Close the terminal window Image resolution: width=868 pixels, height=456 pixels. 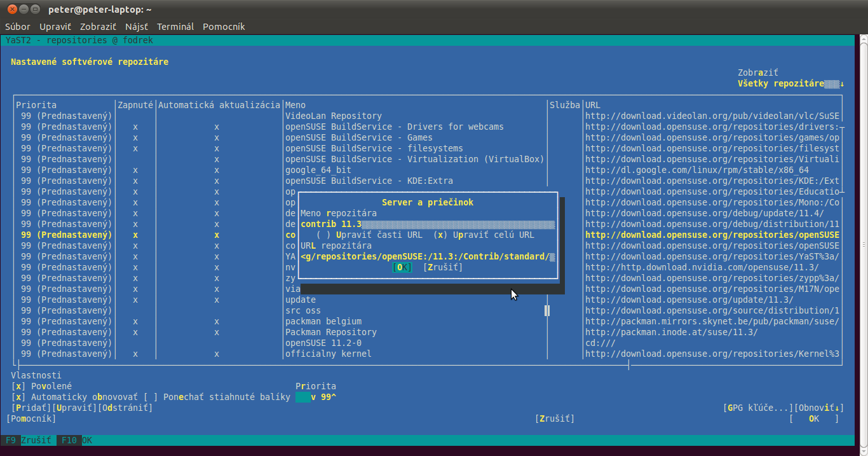(11, 9)
